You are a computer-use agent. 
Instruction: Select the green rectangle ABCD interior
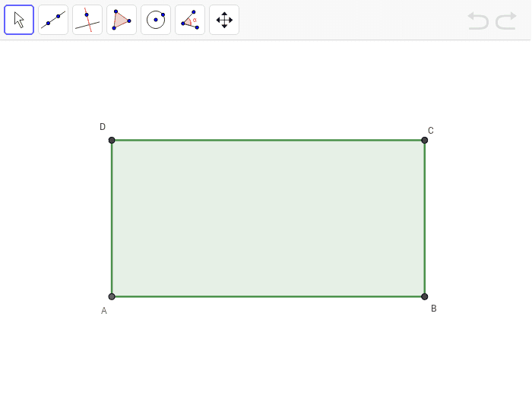click(x=268, y=219)
